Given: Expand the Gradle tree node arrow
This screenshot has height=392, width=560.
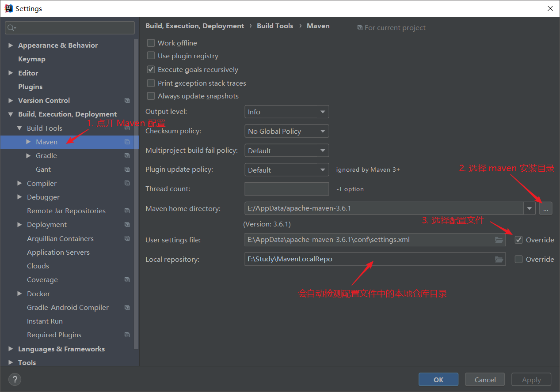Looking at the screenshot, I should pyautogui.click(x=29, y=156).
